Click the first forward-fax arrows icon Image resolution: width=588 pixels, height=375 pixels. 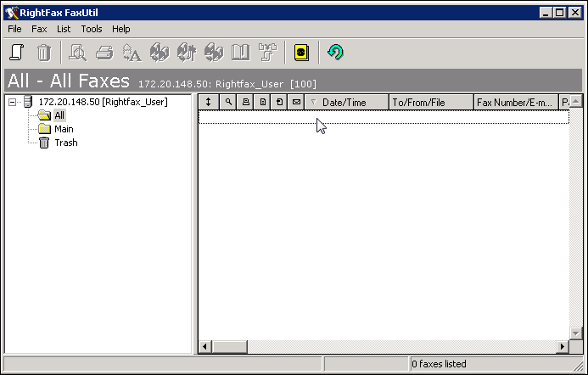160,52
